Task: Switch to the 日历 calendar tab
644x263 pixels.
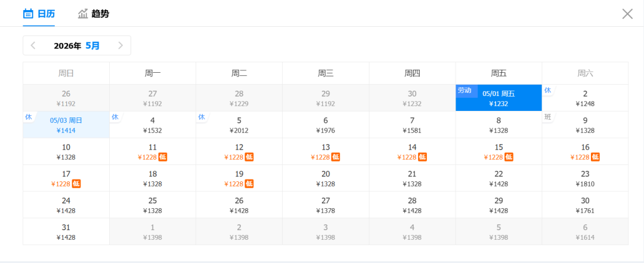Action: tap(39, 14)
